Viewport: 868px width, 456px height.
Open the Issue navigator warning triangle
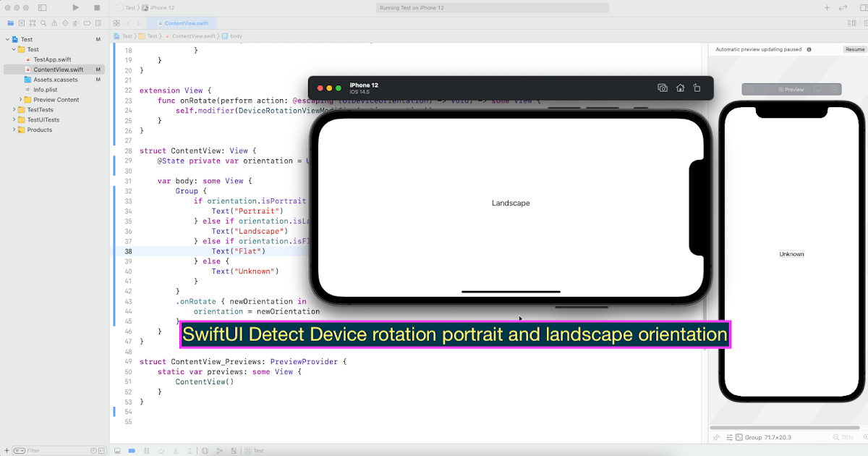tap(54, 22)
